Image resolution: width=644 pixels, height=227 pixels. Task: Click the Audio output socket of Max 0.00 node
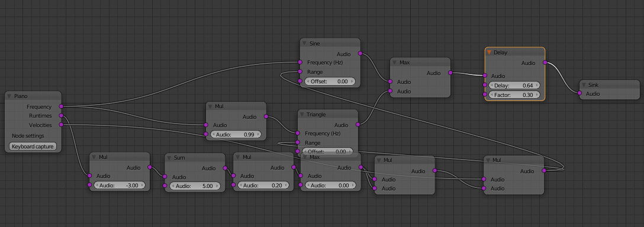coord(360,167)
